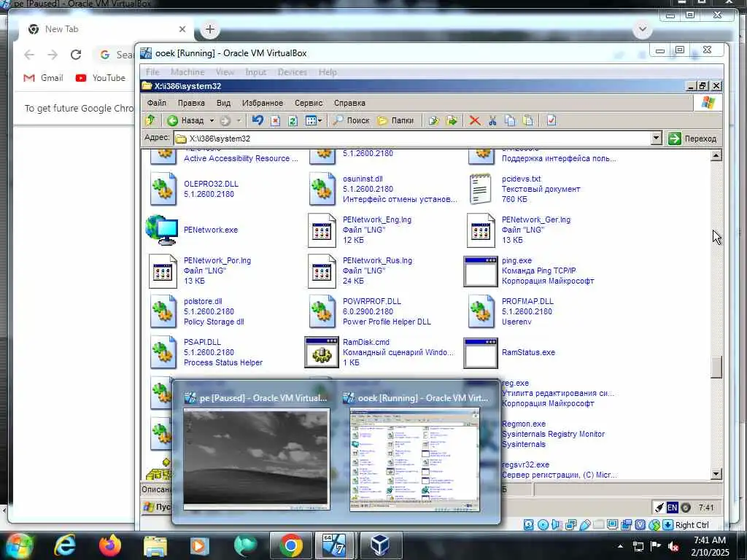Click the file list vertical scrollbar thumb
The image size is (747, 560).
716,367
